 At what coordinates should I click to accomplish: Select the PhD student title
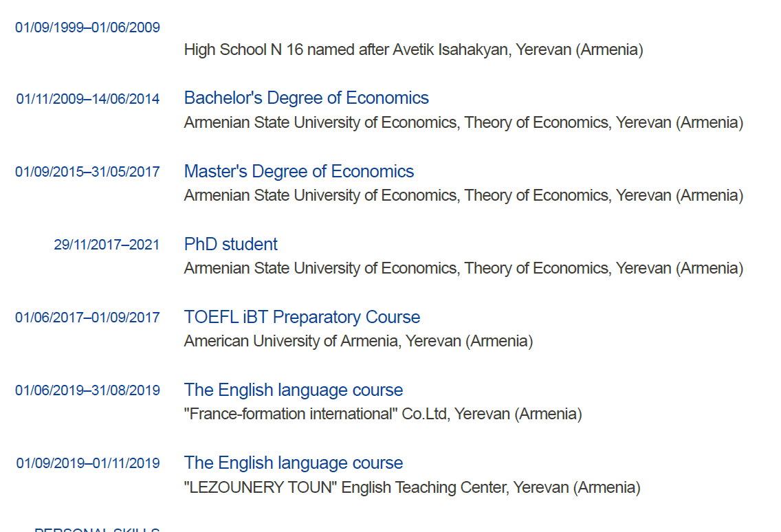230,244
